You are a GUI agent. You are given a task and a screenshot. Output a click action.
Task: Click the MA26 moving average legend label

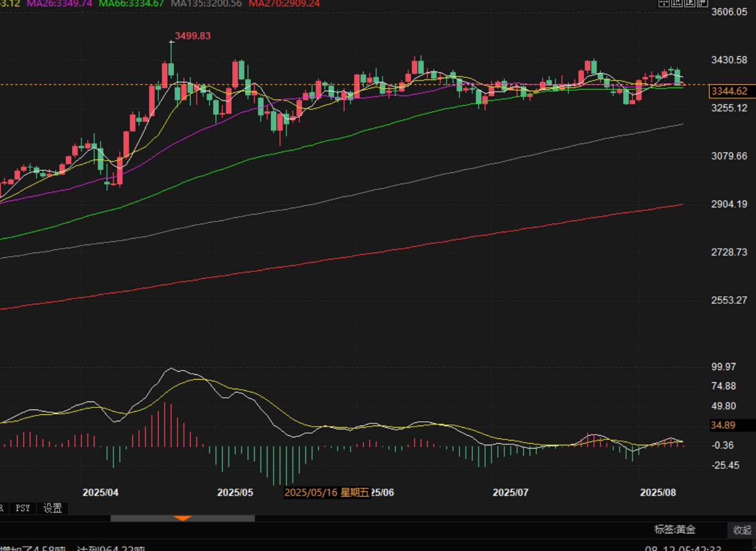(59, 4)
